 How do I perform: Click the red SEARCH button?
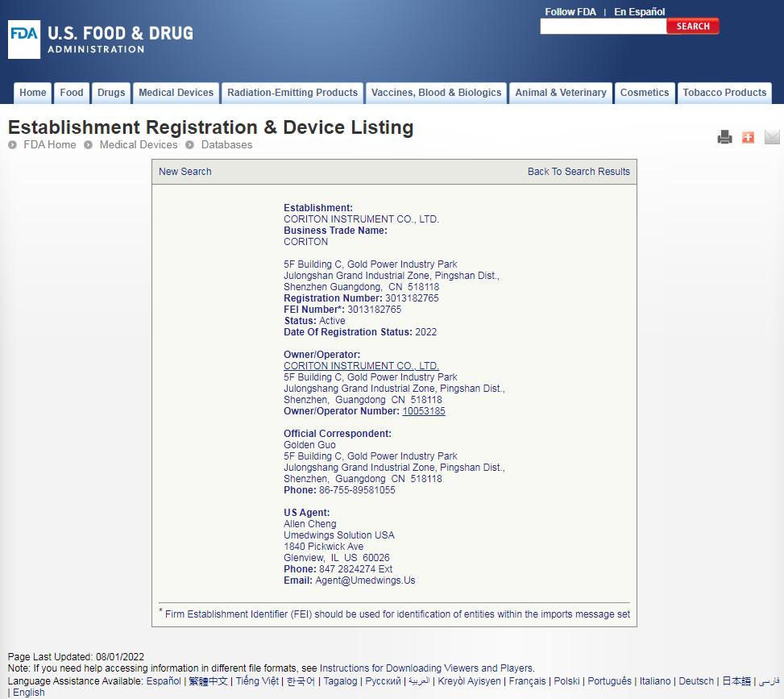(x=693, y=27)
